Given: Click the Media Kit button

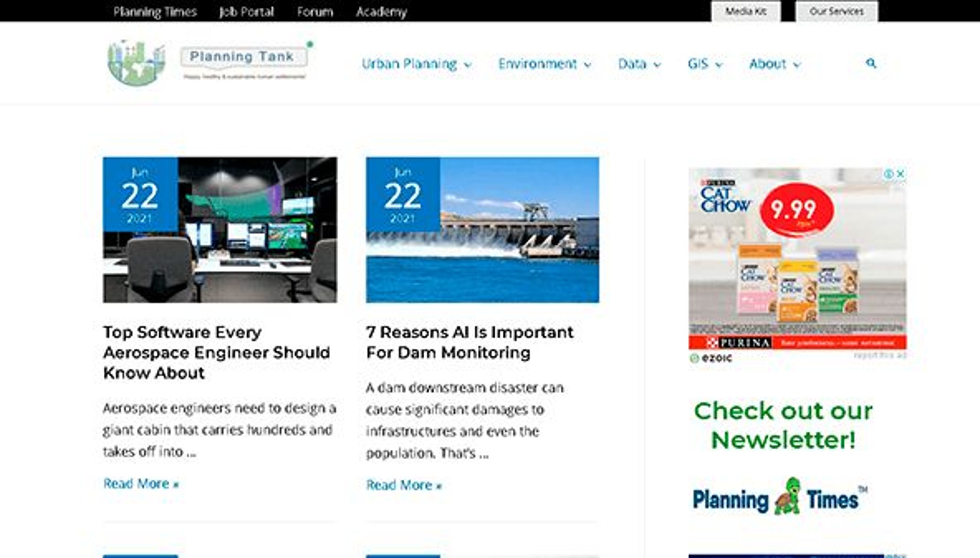Looking at the screenshot, I should tap(745, 11).
